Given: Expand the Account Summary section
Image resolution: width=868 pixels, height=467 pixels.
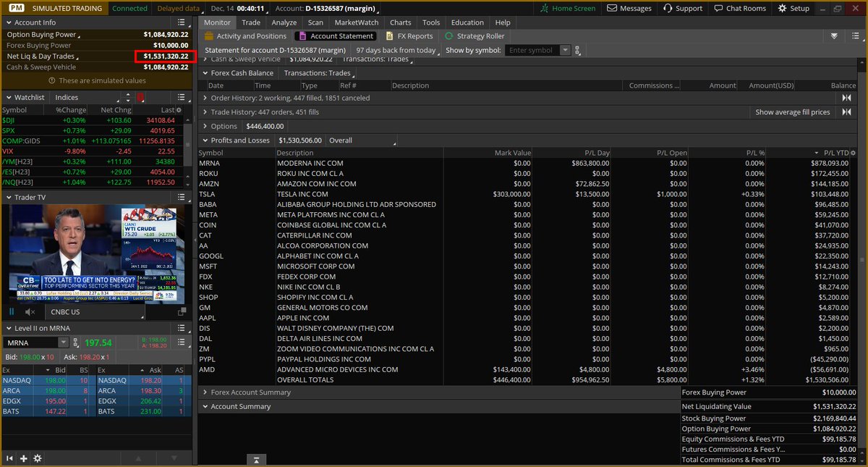Looking at the screenshot, I should pos(205,407).
